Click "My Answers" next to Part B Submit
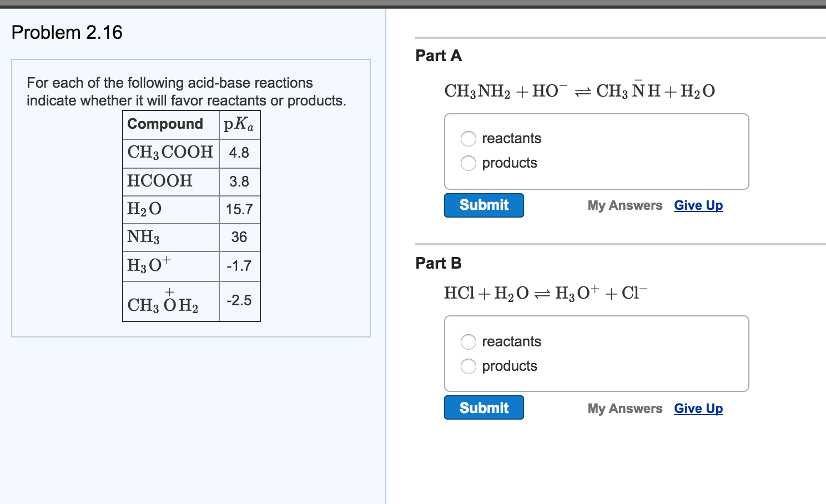826x504 pixels. [x=625, y=408]
